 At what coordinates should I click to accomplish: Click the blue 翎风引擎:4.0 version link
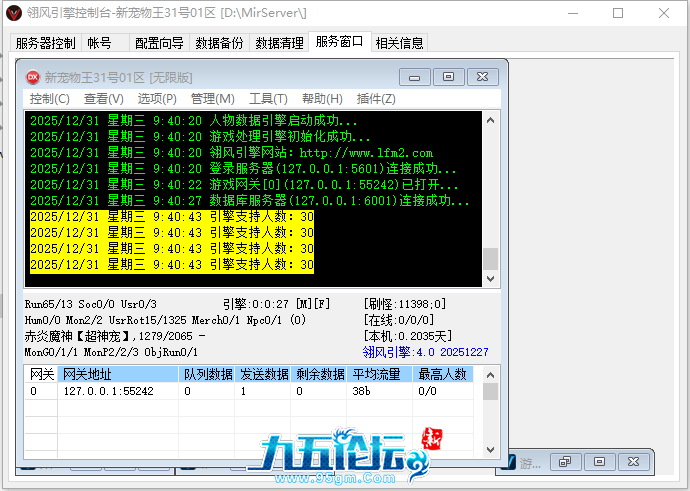[x=425, y=352]
